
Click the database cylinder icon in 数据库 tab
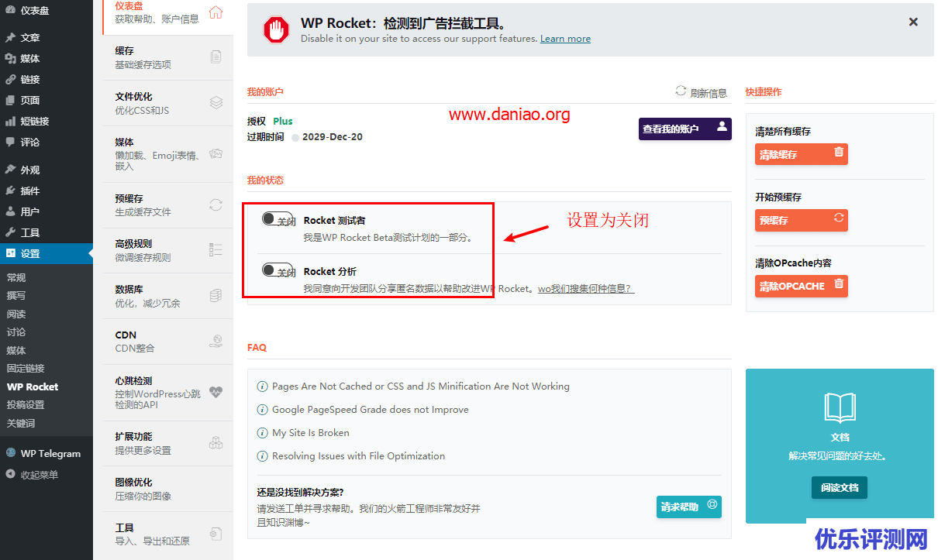click(x=216, y=296)
